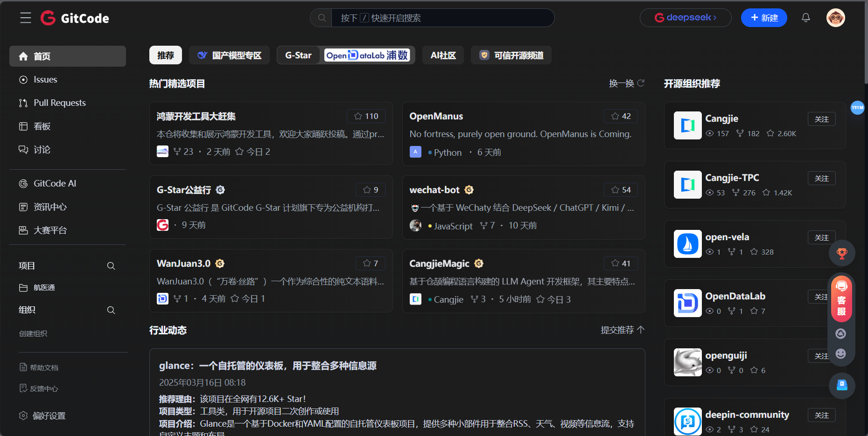Refresh projects with 换一换
This screenshot has height=436, width=868.
tap(627, 83)
